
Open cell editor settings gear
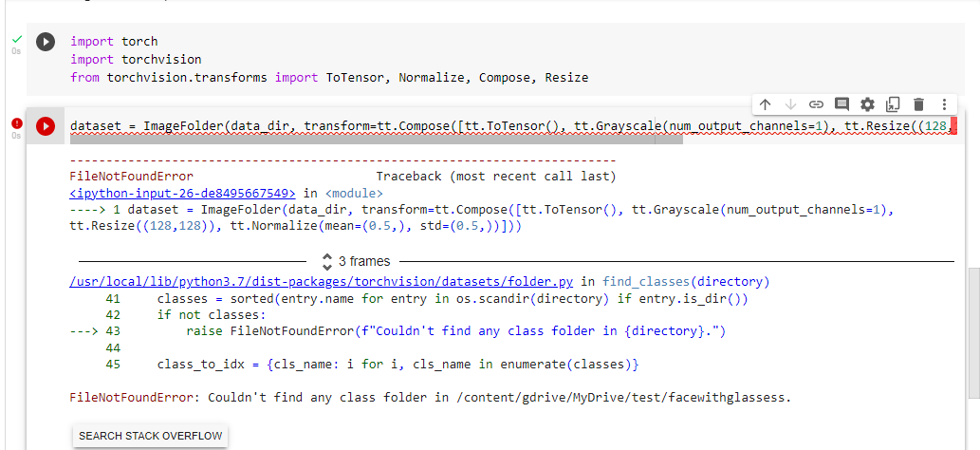point(867,103)
